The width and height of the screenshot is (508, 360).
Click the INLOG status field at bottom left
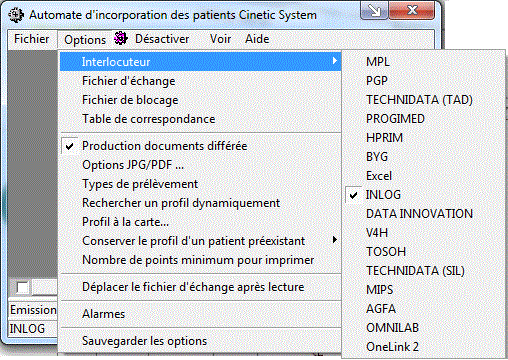(33, 329)
